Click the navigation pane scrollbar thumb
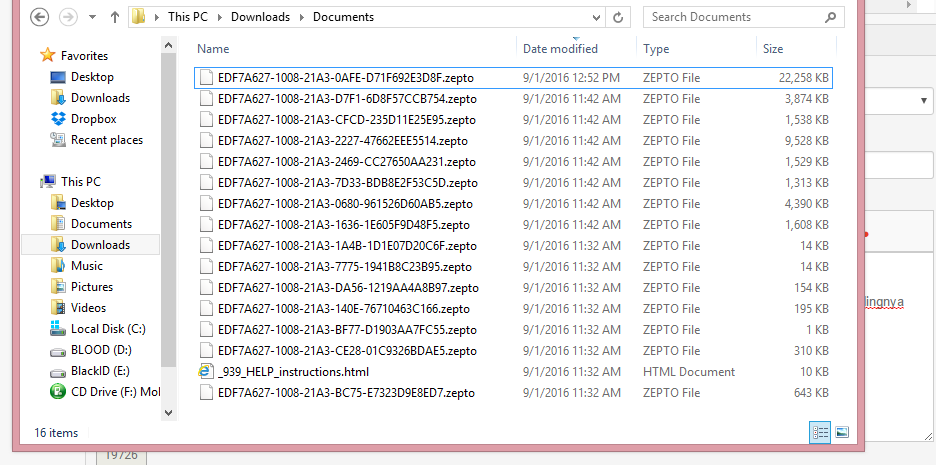 pos(168,210)
